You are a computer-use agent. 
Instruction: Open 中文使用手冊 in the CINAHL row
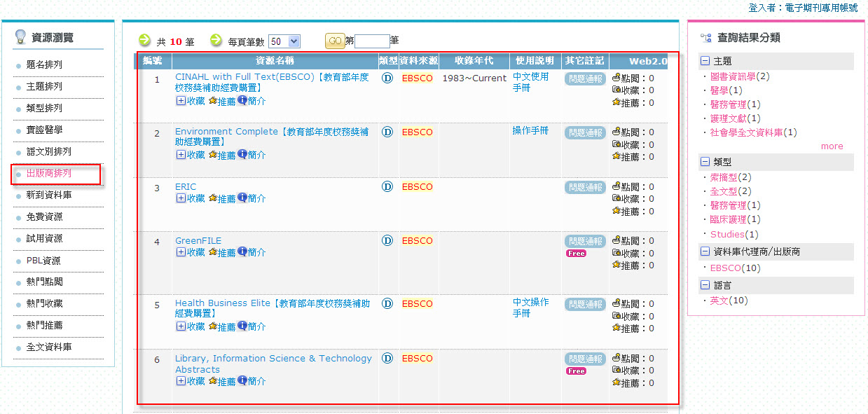[530, 82]
